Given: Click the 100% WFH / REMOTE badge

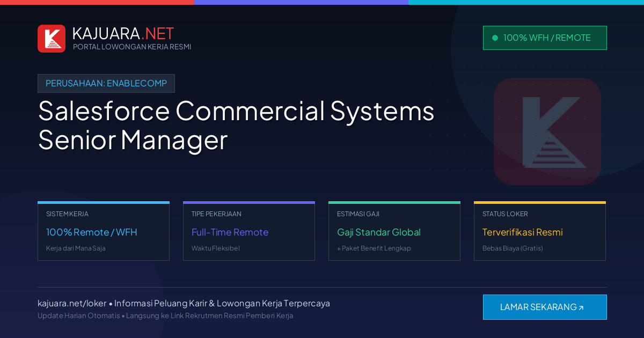Looking at the screenshot, I should coord(545,38).
